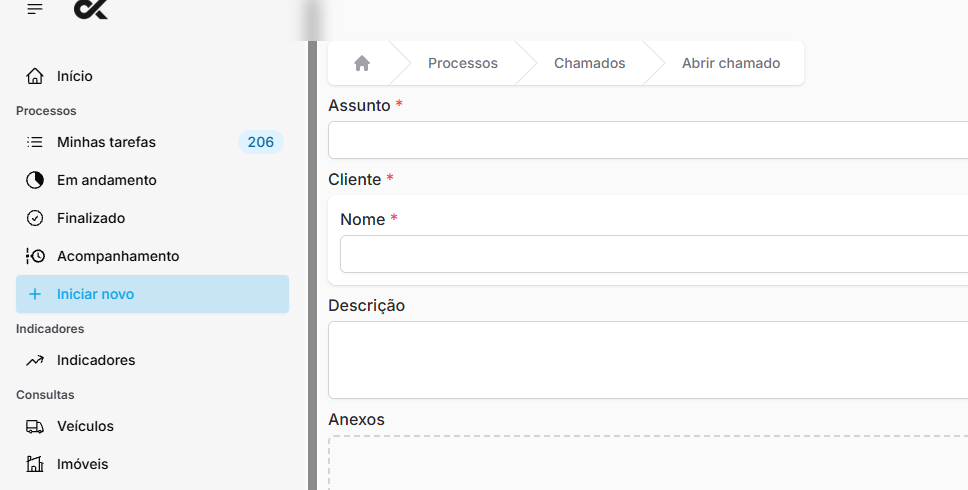The image size is (968, 490).
Task: Open Minhas tarefas menu item
Action: pyautogui.click(x=152, y=142)
